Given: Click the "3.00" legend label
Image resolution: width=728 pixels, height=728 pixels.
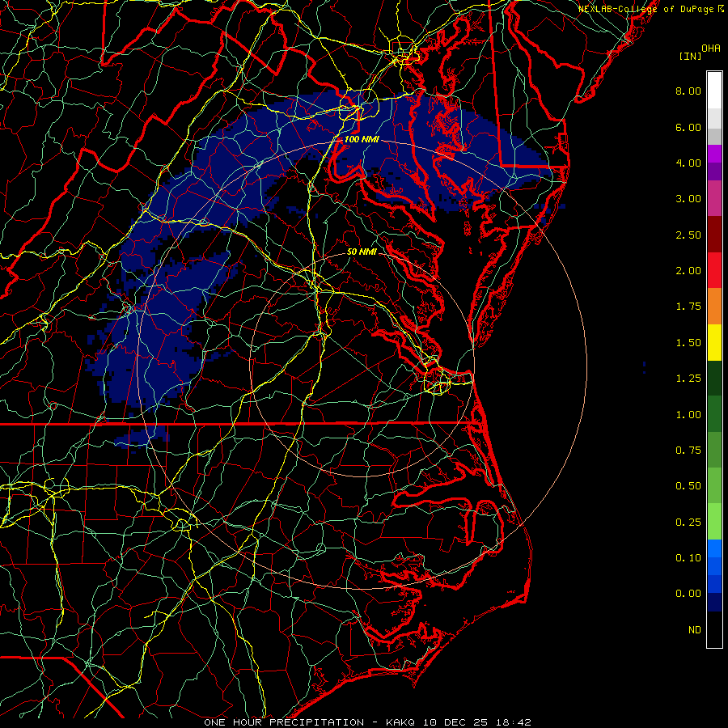Looking at the screenshot, I should [x=688, y=199].
